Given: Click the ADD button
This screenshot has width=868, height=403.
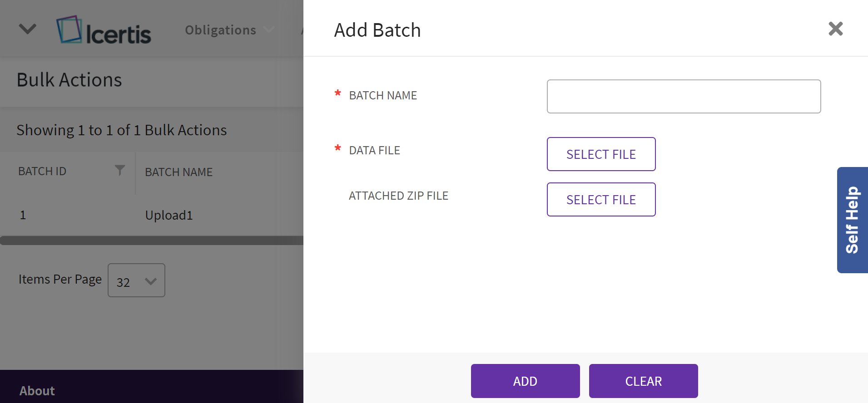Looking at the screenshot, I should pos(525,381).
